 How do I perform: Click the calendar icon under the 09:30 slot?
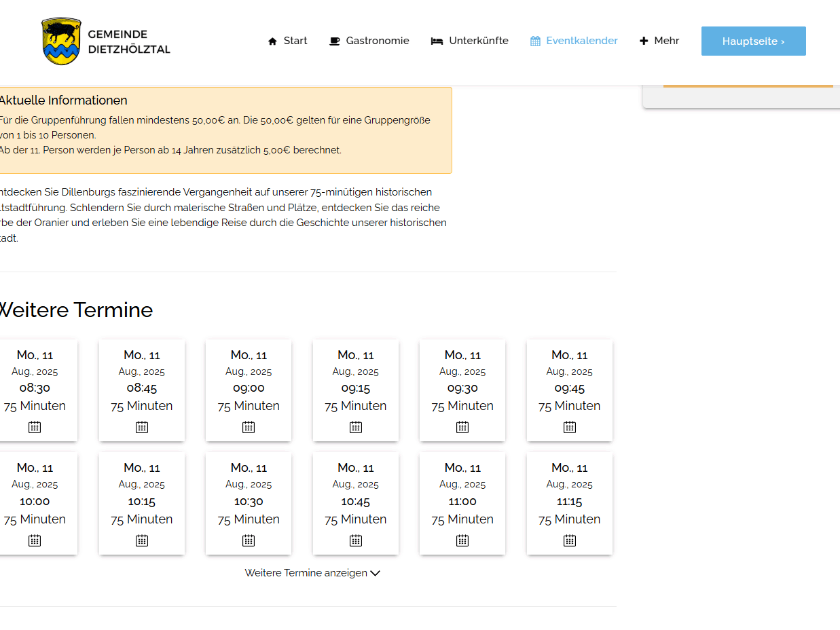pos(462,427)
